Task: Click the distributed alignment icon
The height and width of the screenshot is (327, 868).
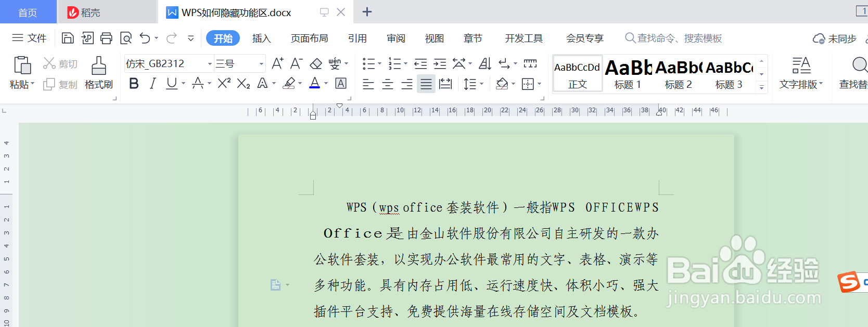Action: [x=445, y=84]
